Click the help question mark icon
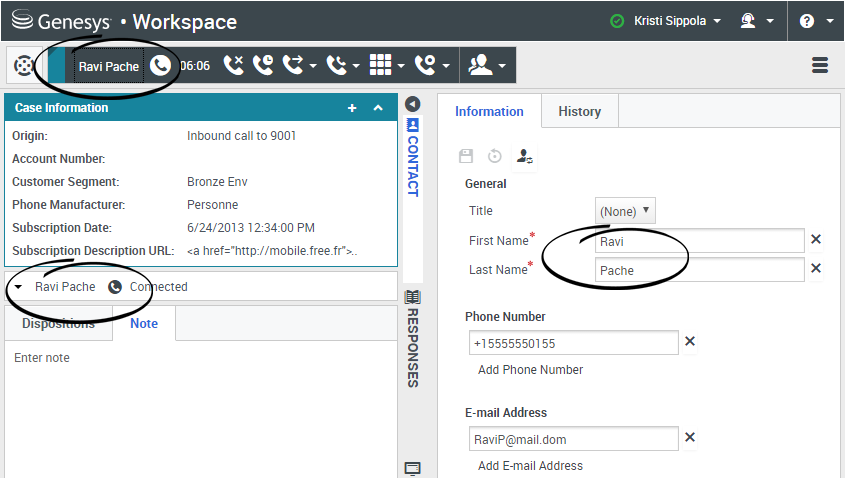 pos(806,21)
